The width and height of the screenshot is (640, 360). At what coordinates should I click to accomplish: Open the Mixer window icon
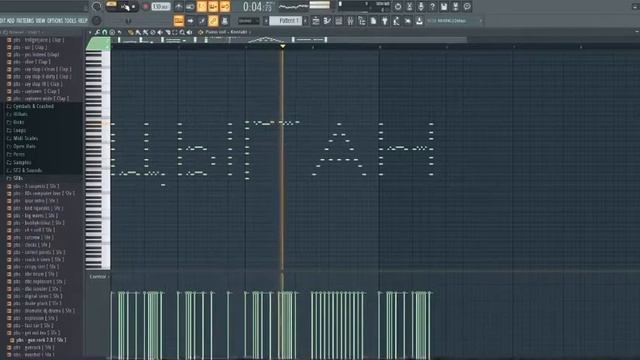[350, 21]
